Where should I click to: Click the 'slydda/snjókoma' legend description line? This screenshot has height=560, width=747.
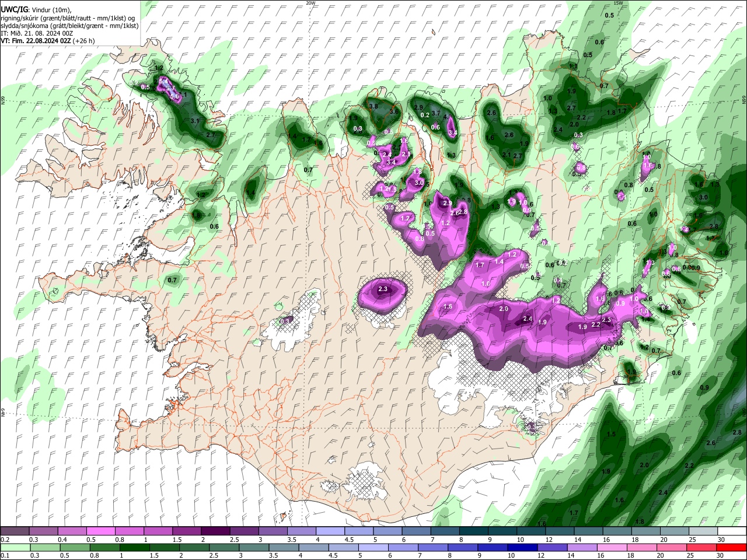tap(69, 26)
